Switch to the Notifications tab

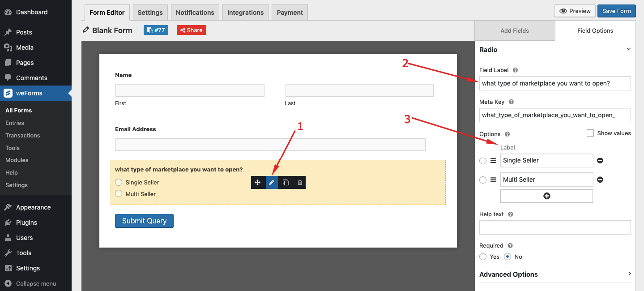point(195,12)
